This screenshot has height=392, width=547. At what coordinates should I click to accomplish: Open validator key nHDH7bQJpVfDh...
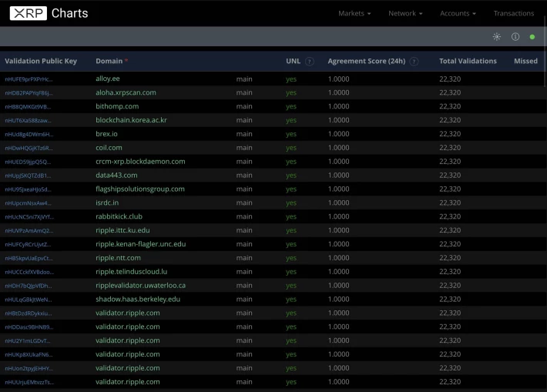pyautogui.click(x=29, y=286)
